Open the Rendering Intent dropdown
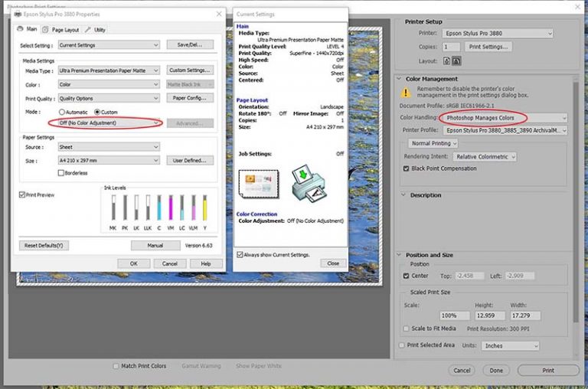Screen dimensions: 588x389 [485, 157]
